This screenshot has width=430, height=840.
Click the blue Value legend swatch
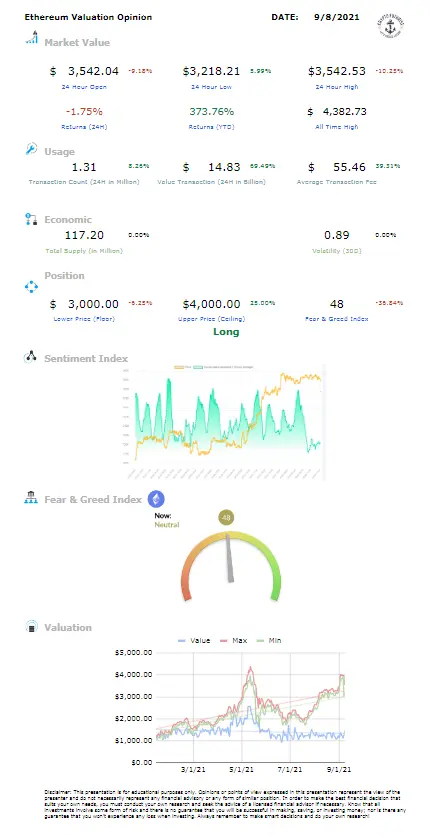[182, 640]
